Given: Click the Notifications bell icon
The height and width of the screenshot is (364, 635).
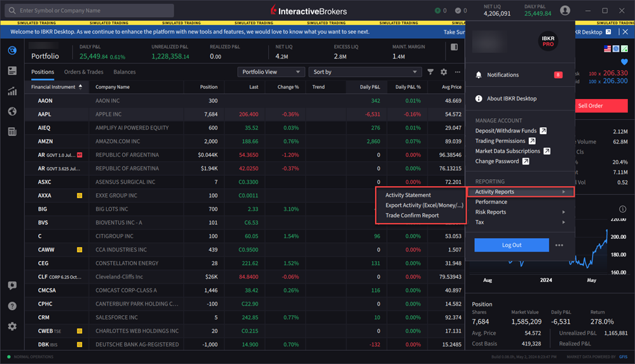Looking at the screenshot, I should coord(478,75).
